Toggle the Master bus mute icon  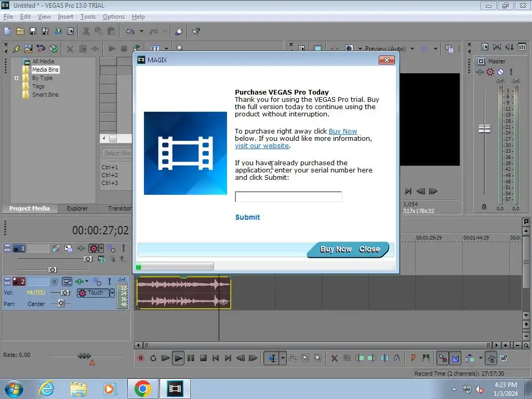point(500,72)
